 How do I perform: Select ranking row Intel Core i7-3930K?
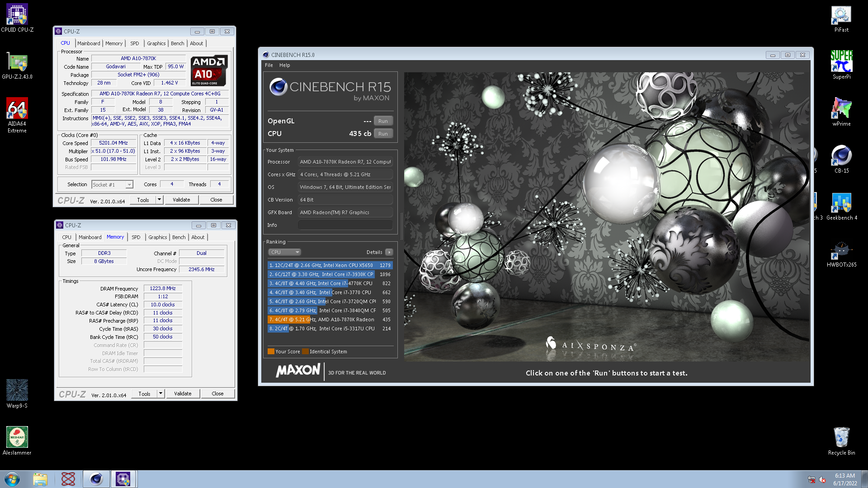330,274
